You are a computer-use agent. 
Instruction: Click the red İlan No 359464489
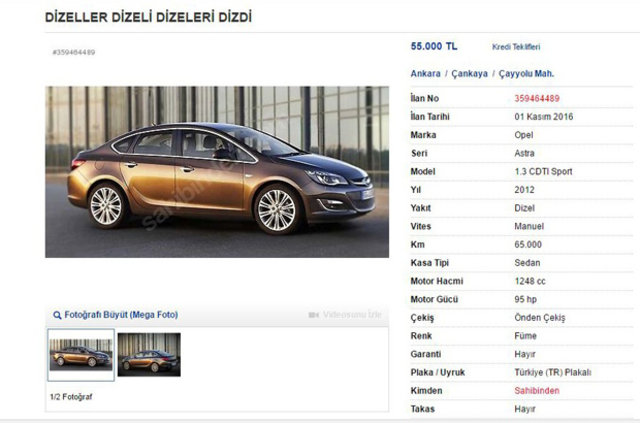[537, 98]
